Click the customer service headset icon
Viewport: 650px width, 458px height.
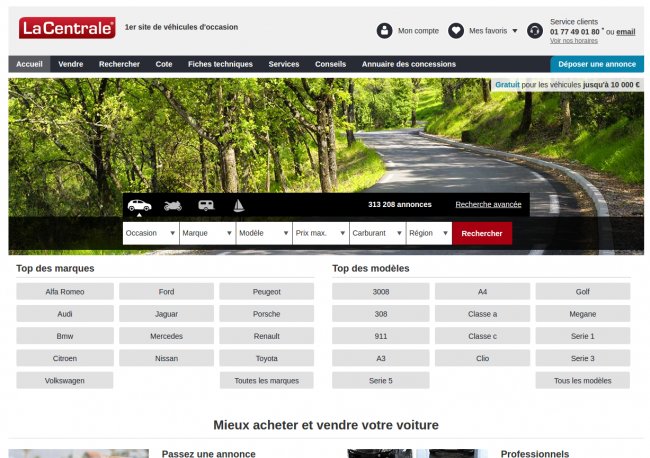(x=535, y=31)
